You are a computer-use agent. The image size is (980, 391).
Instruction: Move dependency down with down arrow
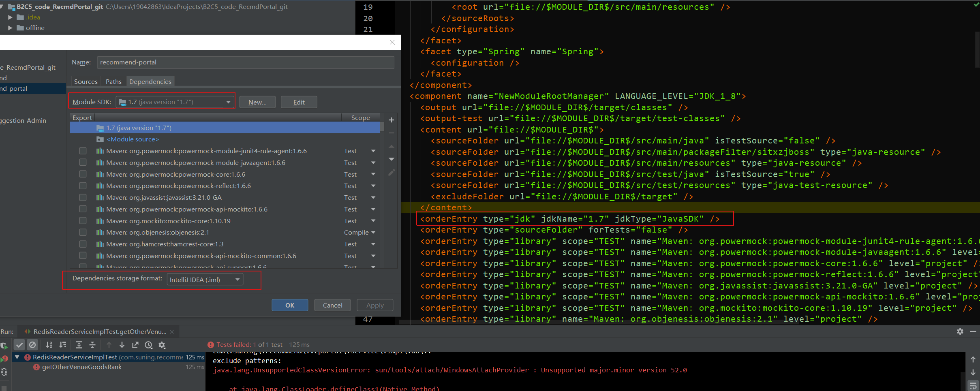click(392, 159)
